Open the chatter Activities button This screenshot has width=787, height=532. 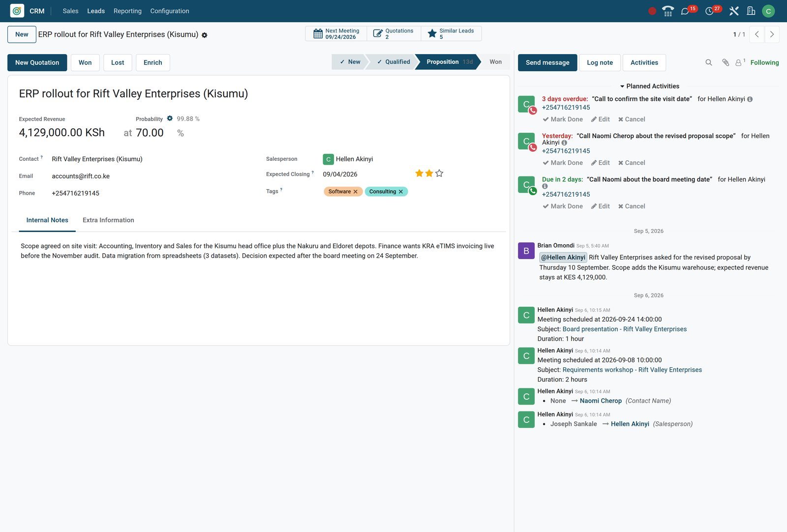644,62
